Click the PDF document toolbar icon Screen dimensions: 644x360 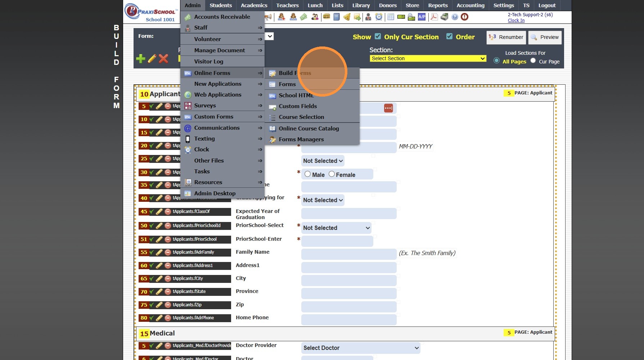(x=434, y=17)
